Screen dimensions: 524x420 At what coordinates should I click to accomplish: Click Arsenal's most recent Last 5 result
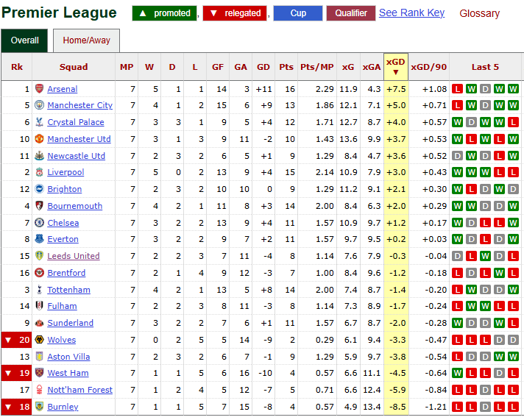tap(513, 89)
